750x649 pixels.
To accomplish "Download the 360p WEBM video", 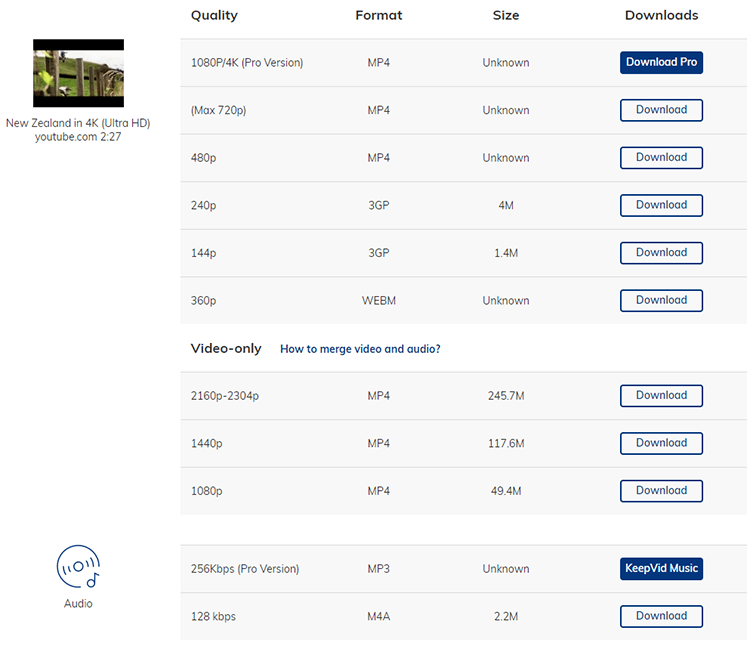I will pyautogui.click(x=661, y=300).
